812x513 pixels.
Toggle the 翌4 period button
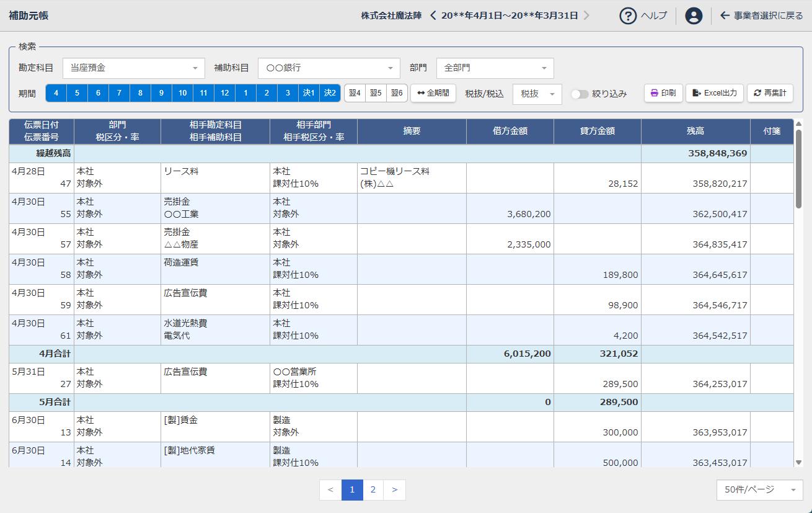(x=355, y=93)
